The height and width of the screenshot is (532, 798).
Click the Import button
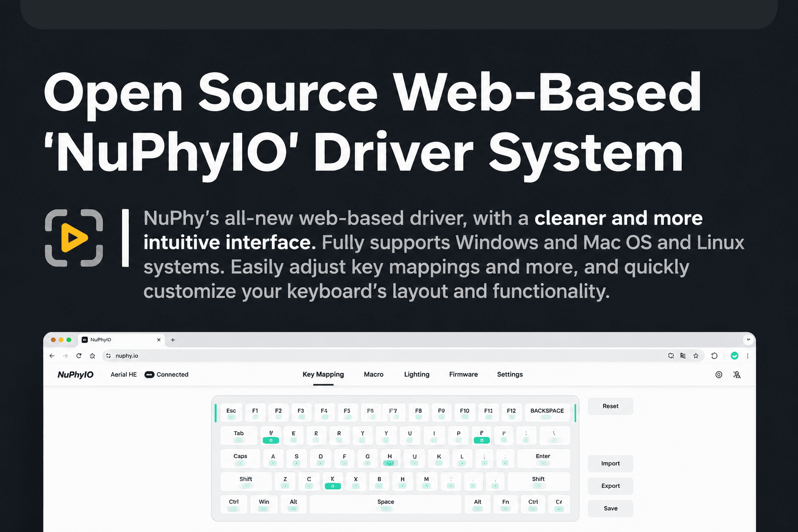[610, 463]
